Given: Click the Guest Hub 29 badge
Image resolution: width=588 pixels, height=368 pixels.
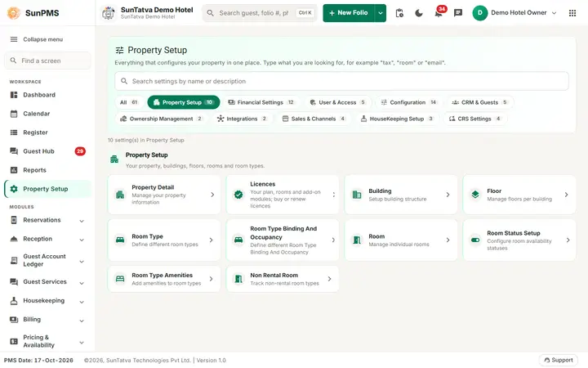Looking at the screenshot, I should [80, 151].
